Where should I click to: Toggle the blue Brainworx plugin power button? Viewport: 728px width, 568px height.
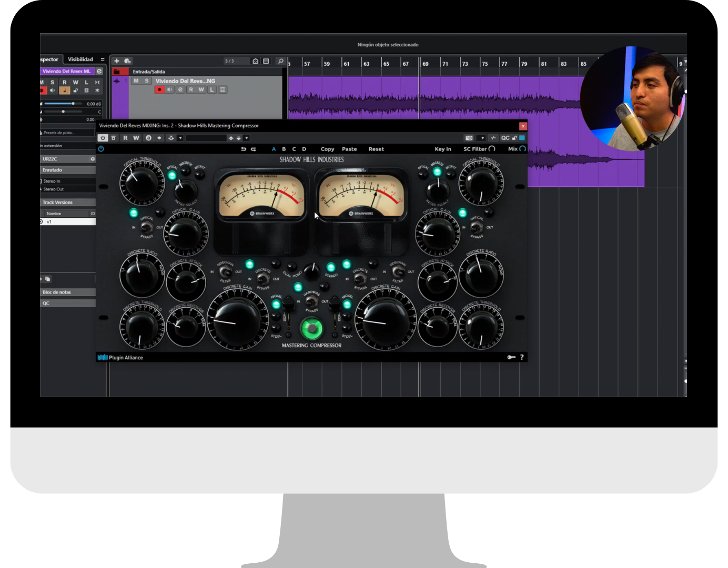[101, 149]
